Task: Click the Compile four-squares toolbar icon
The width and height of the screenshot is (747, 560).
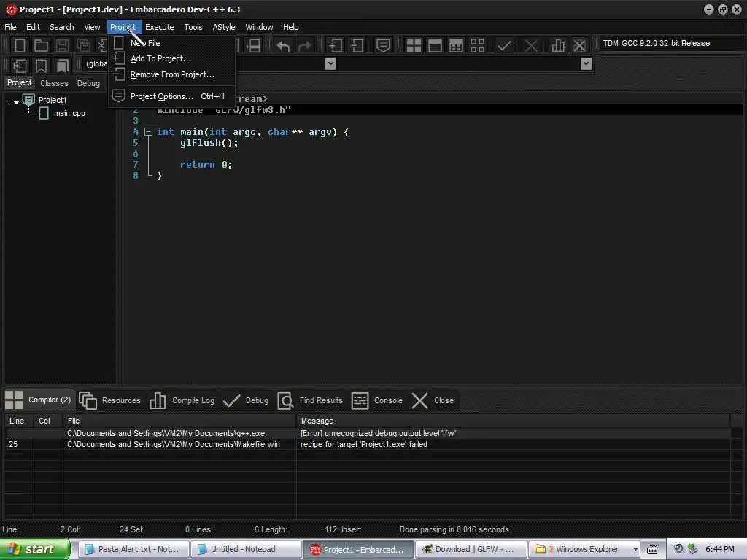Action: pos(414,46)
